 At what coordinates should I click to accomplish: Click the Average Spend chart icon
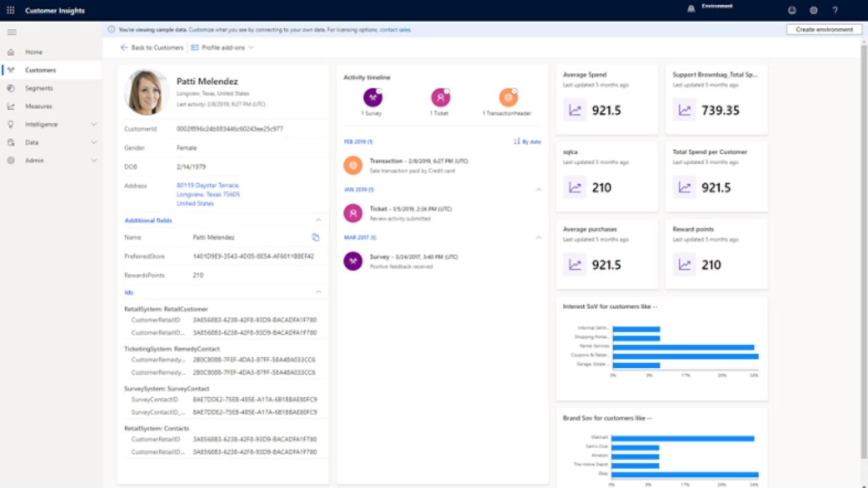point(575,111)
